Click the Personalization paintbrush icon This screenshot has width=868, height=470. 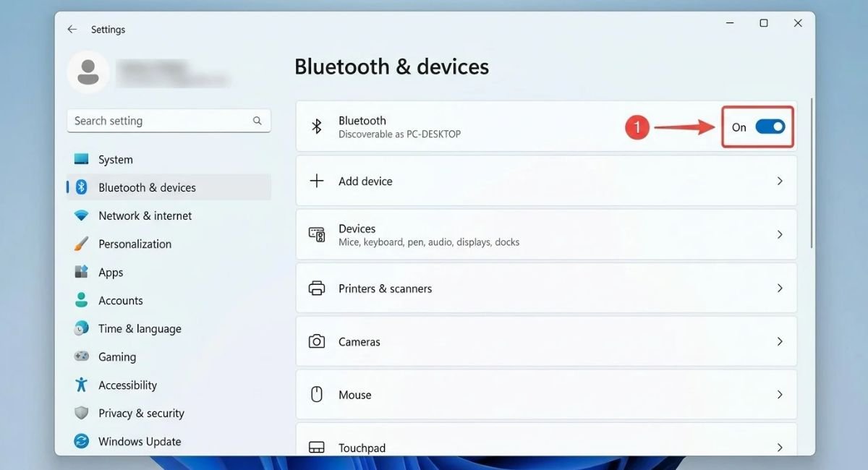[82, 244]
